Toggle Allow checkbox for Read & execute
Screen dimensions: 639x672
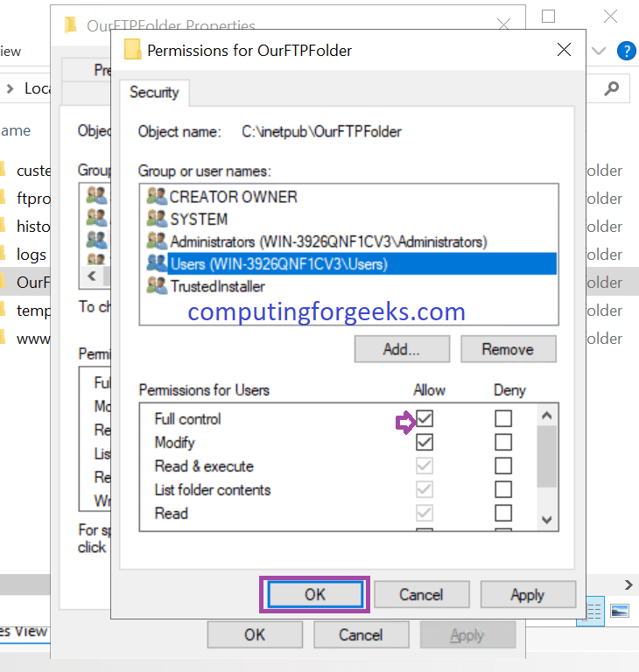tap(425, 465)
